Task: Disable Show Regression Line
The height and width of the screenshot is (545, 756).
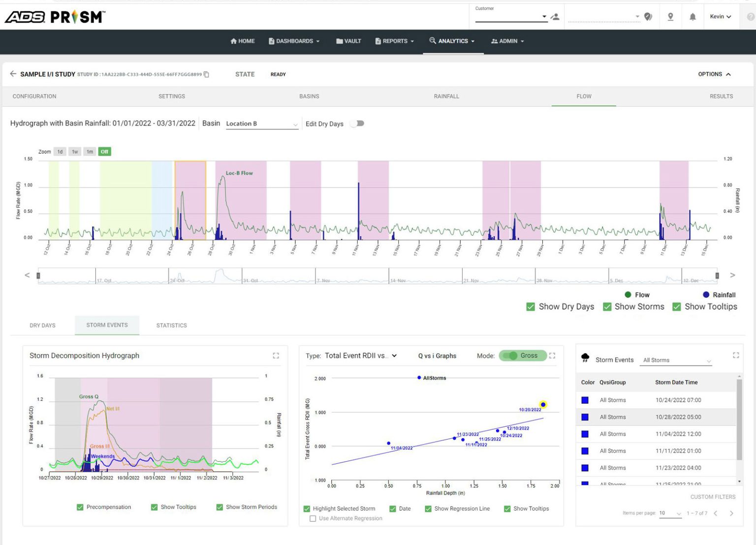Action: (x=428, y=509)
